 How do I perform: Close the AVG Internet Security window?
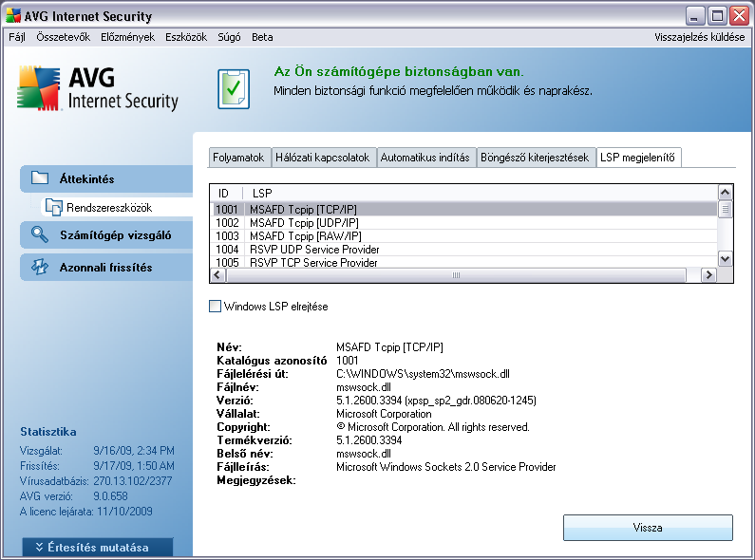pyautogui.click(x=739, y=16)
